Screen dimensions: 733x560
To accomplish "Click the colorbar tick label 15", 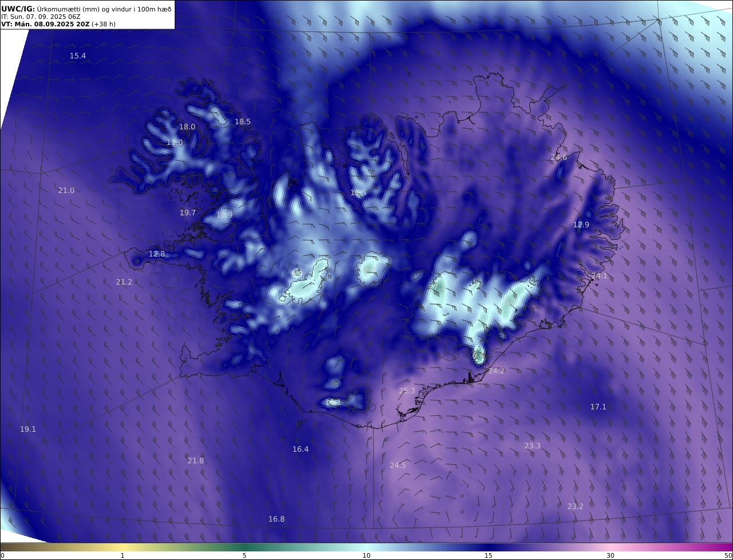I will pos(488,555).
